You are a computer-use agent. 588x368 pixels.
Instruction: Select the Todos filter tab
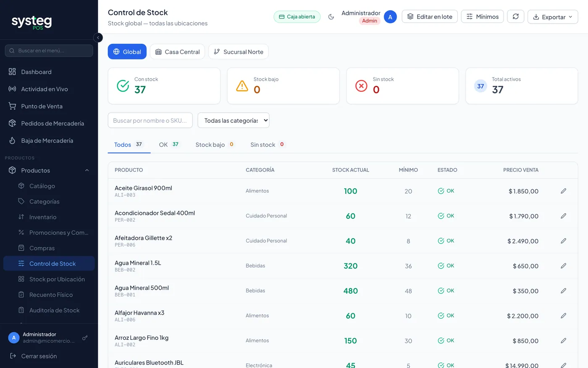pos(129,145)
